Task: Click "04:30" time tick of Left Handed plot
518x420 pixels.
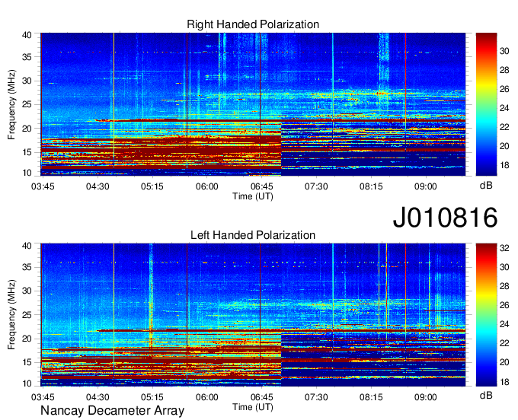Action: 98,397
